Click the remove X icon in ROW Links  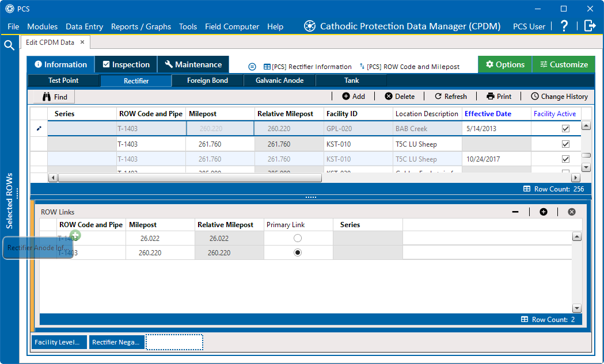tap(572, 212)
